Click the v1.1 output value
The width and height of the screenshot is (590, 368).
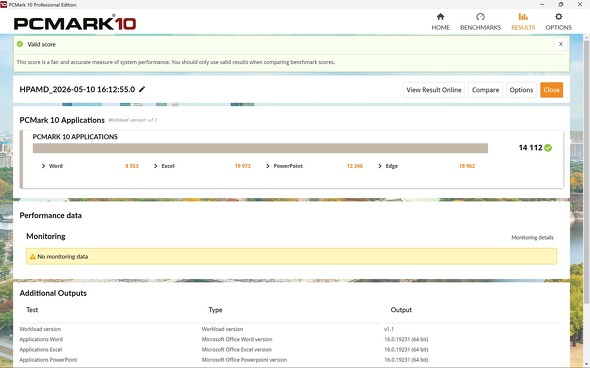(x=389, y=329)
